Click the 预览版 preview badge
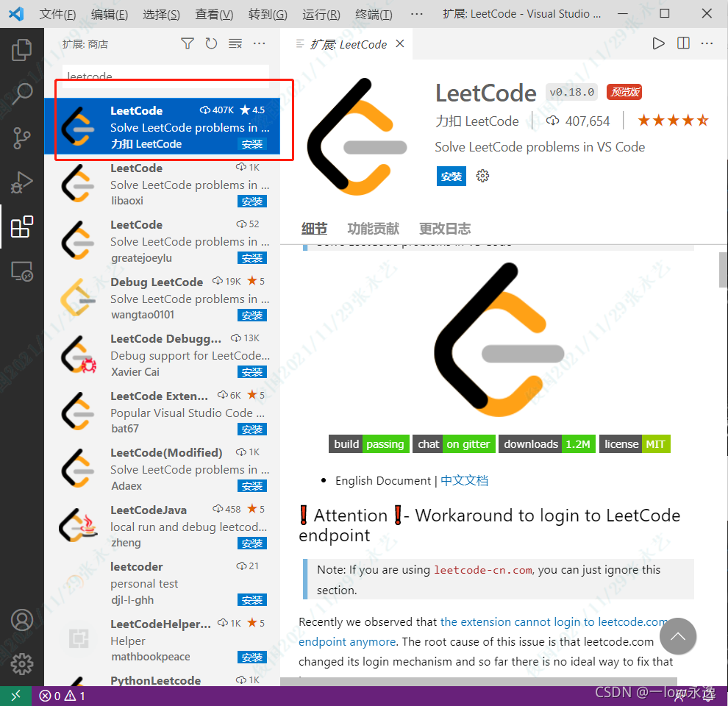 point(624,92)
